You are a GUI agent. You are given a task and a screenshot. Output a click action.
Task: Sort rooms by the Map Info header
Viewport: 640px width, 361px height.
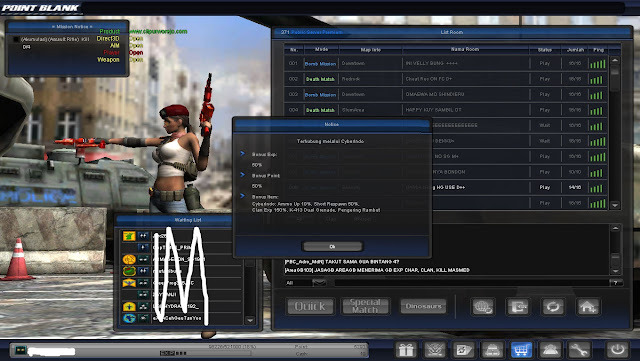371,49
